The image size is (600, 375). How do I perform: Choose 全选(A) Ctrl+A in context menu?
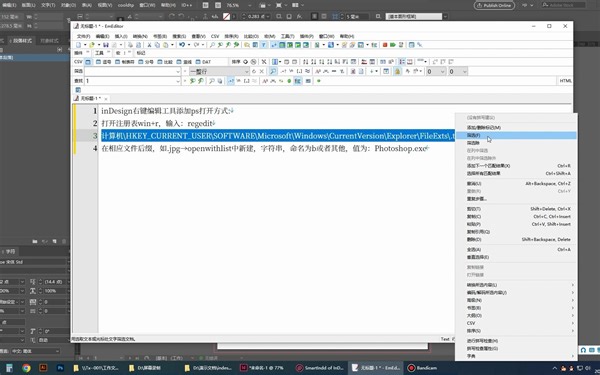click(x=516, y=249)
